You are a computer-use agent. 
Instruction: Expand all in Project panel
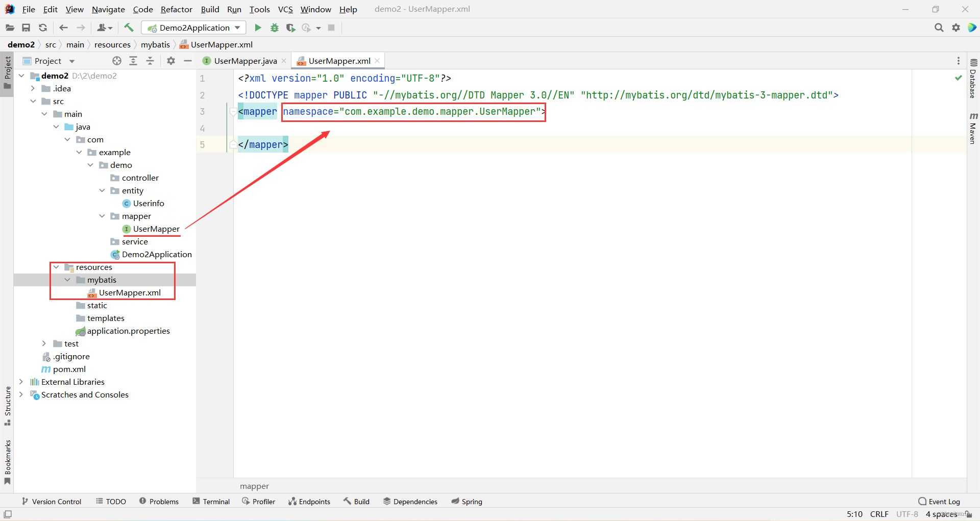tap(133, 61)
